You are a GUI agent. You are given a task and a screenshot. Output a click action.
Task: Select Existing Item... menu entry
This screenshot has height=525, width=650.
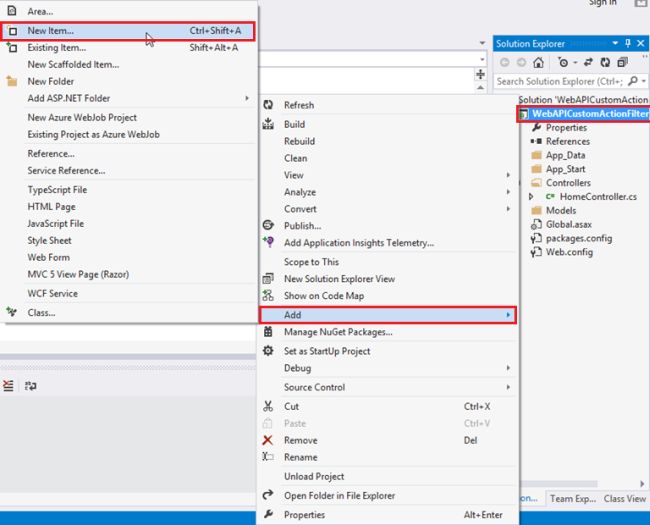click(128, 48)
